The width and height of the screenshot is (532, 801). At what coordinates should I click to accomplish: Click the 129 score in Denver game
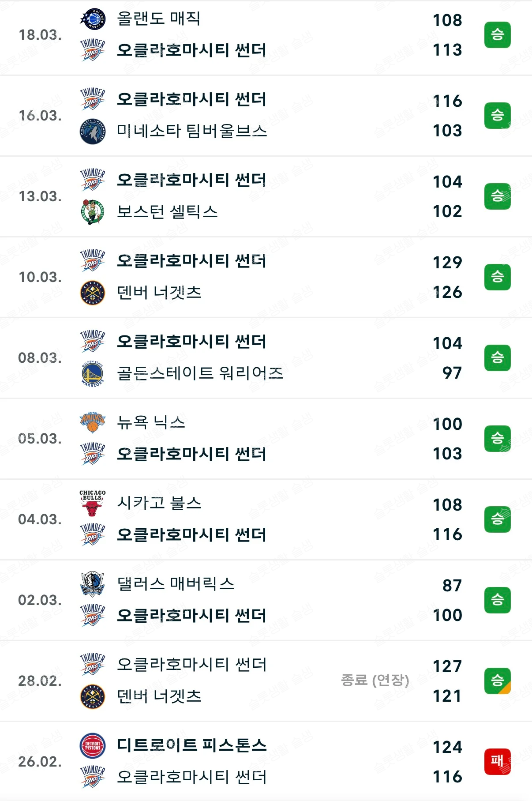[x=447, y=263]
